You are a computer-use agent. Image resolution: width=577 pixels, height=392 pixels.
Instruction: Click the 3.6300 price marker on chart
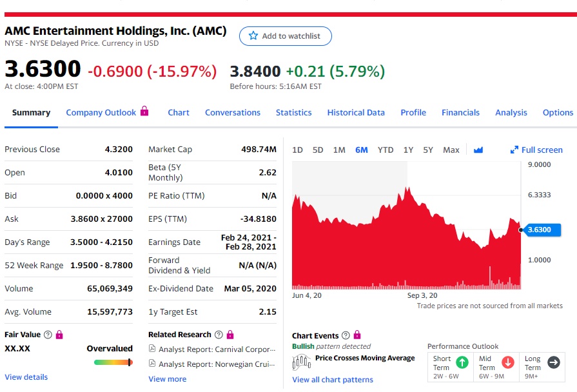click(x=542, y=230)
